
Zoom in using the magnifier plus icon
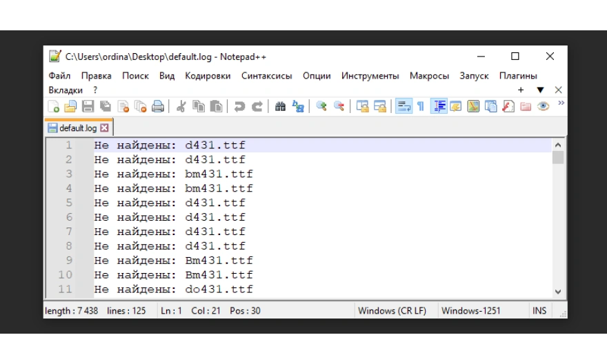[321, 106]
